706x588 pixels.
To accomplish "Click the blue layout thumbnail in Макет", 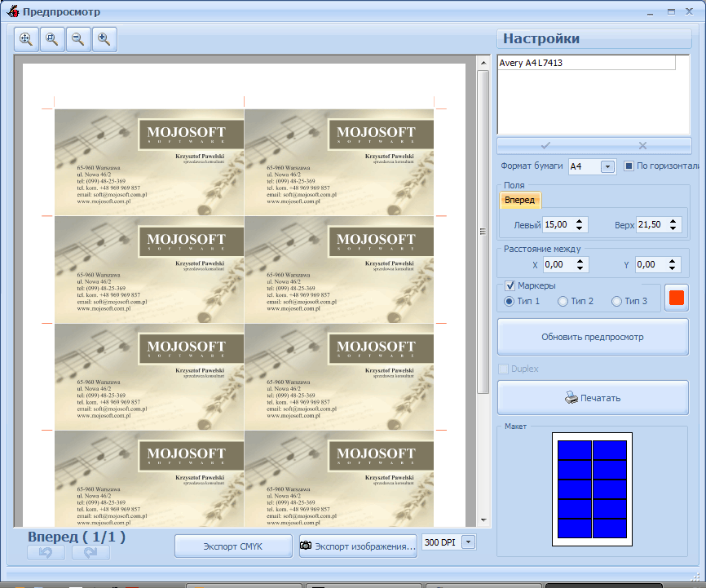I will point(592,489).
